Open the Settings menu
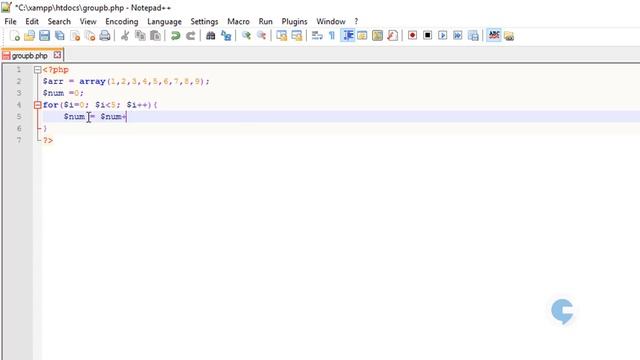 click(204, 22)
